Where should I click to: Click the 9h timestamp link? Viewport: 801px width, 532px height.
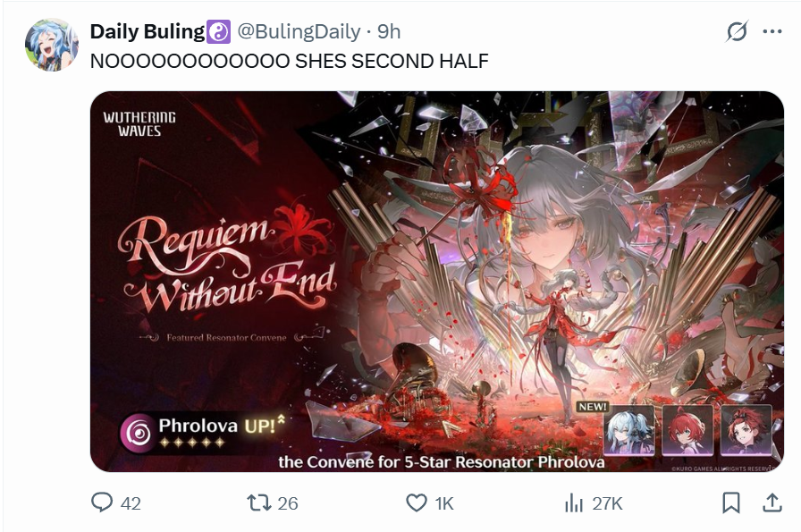click(x=389, y=31)
